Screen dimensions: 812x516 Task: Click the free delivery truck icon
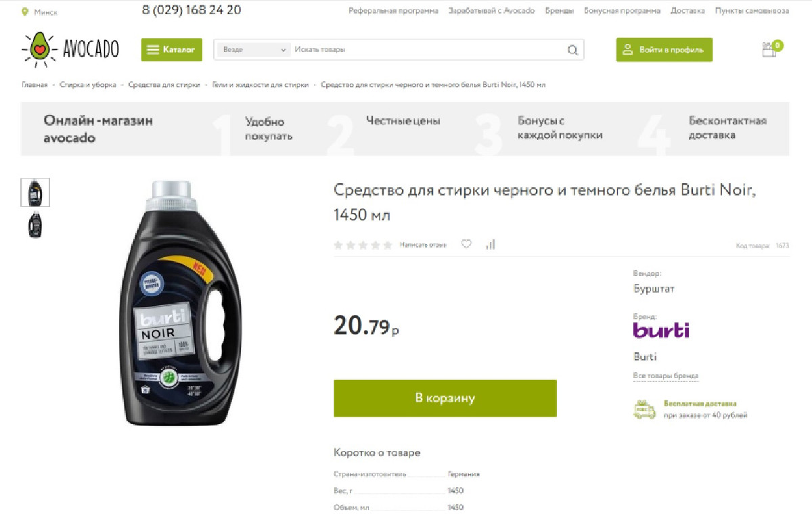[x=644, y=410]
